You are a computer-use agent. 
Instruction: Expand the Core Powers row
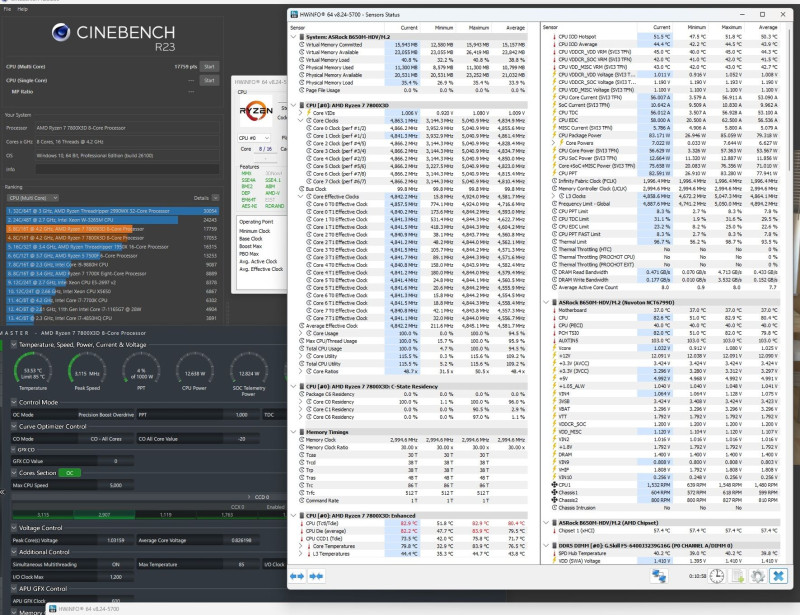click(555, 143)
